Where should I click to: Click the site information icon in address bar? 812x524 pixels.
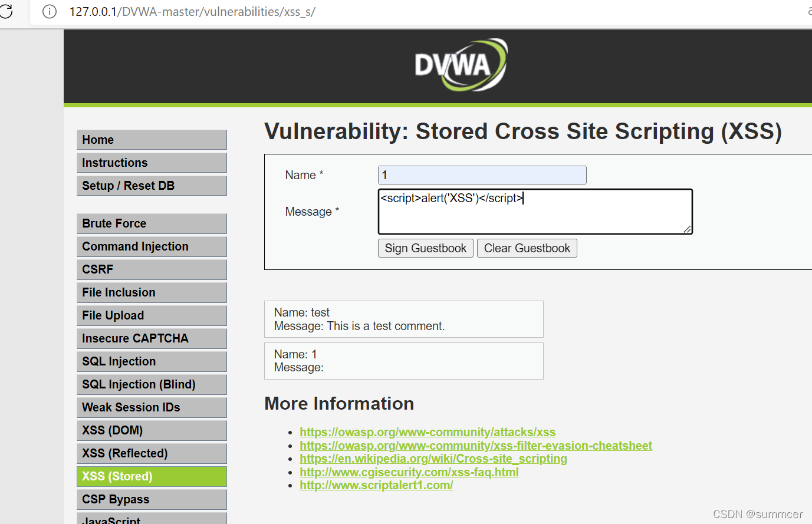tap(50, 12)
